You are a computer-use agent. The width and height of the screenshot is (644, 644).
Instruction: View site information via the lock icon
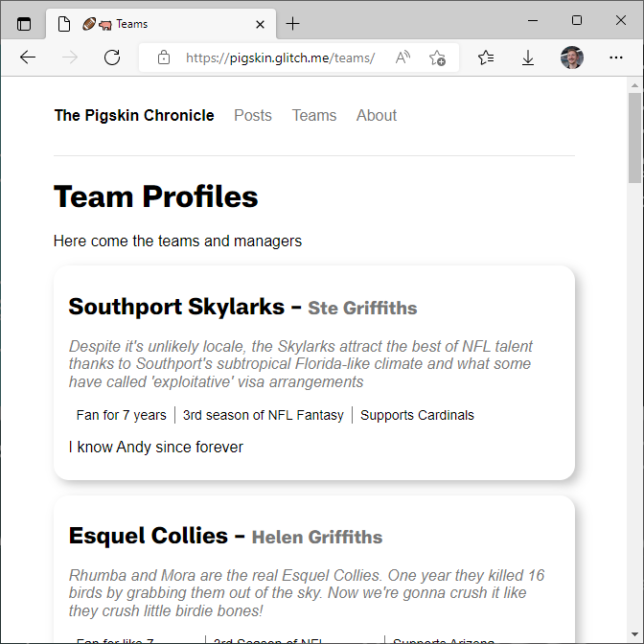pyautogui.click(x=164, y=57)
